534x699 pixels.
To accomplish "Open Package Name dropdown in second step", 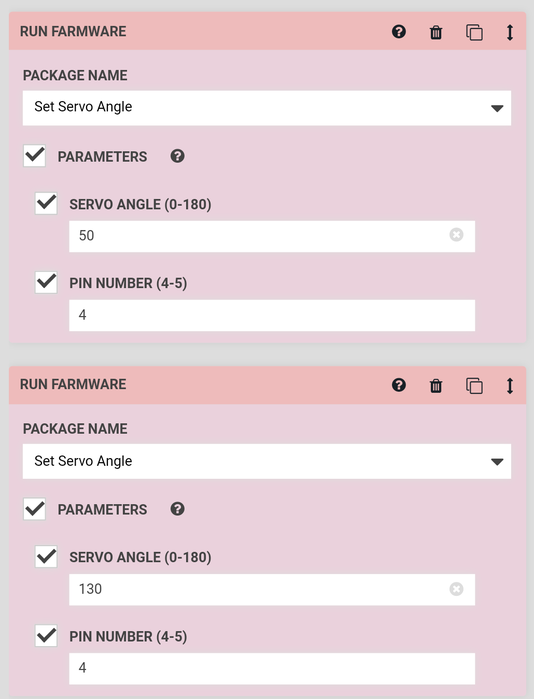I will [x=267, y=461].
